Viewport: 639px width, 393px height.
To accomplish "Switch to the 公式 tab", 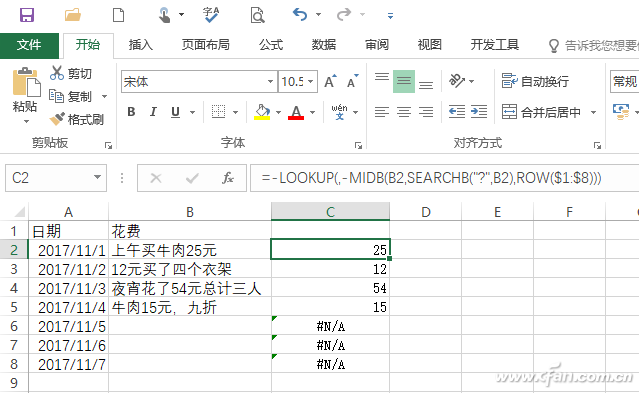I will [x=271, y=45].
